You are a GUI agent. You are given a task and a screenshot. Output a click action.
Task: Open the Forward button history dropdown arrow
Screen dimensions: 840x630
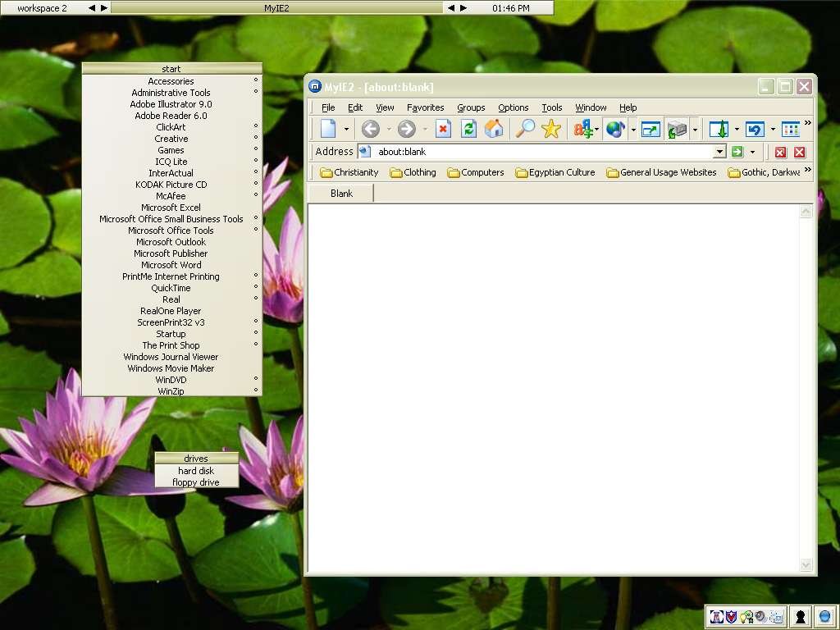425,130
